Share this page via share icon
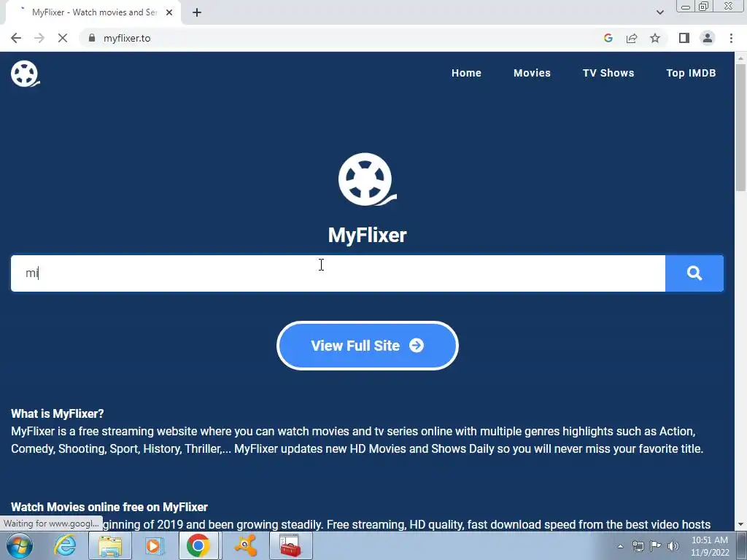The image size is (747, 560). [x=632, y=38]
